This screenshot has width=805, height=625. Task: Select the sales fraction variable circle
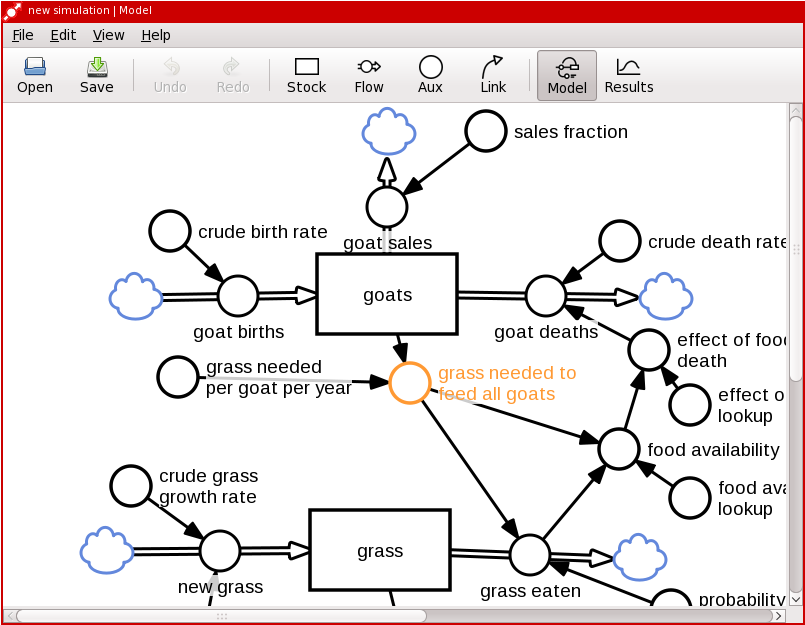click(486, 131)
